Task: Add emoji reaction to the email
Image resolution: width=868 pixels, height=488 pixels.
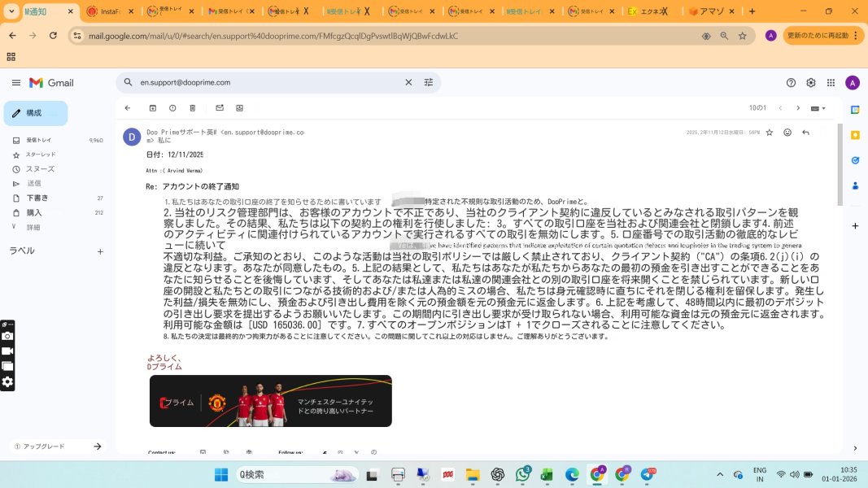Action: pyautogui.click(x=787, y=133)
